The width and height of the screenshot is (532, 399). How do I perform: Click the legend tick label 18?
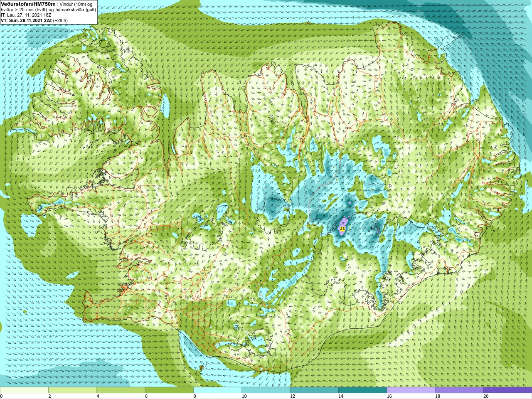[438, 397]
